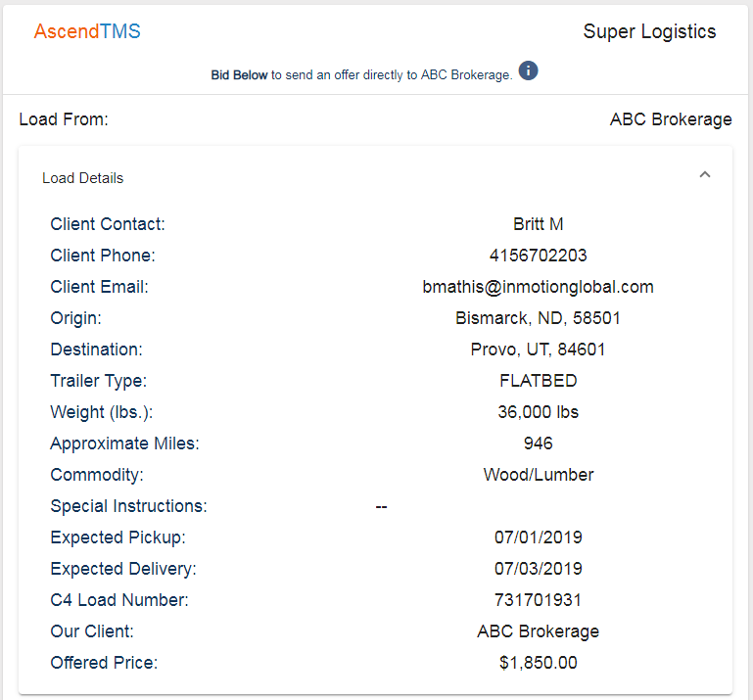Click the 36,000 lbs weight value
Screen dimensions: 753x700
pos(538,412)
